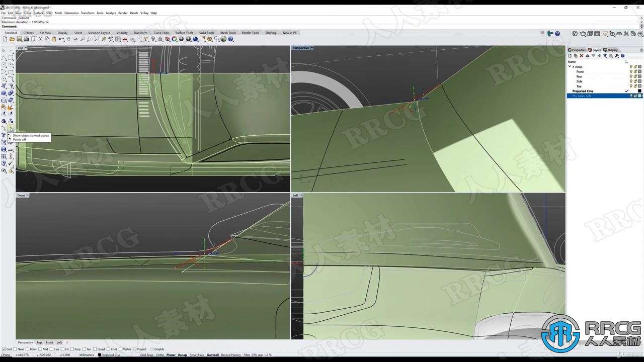
Task: Select the Pan hand icon
Action: pos(69,39)
